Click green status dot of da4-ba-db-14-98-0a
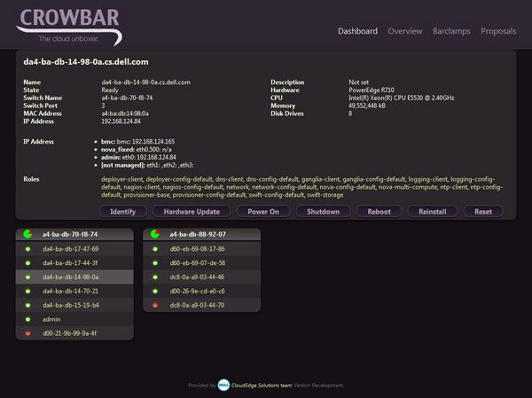This screenshot has width=532, height=398. (x=27, y=277)
